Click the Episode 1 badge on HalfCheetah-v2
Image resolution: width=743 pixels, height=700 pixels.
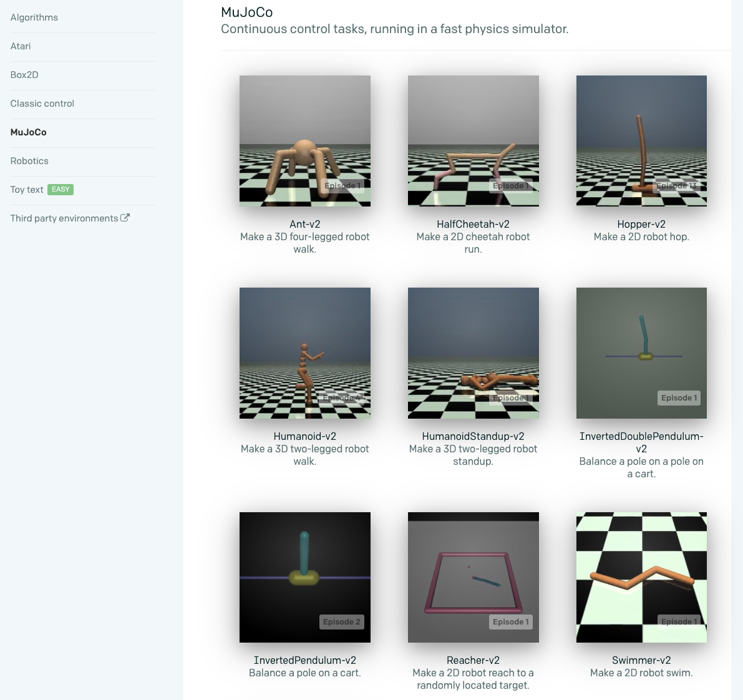511,186
